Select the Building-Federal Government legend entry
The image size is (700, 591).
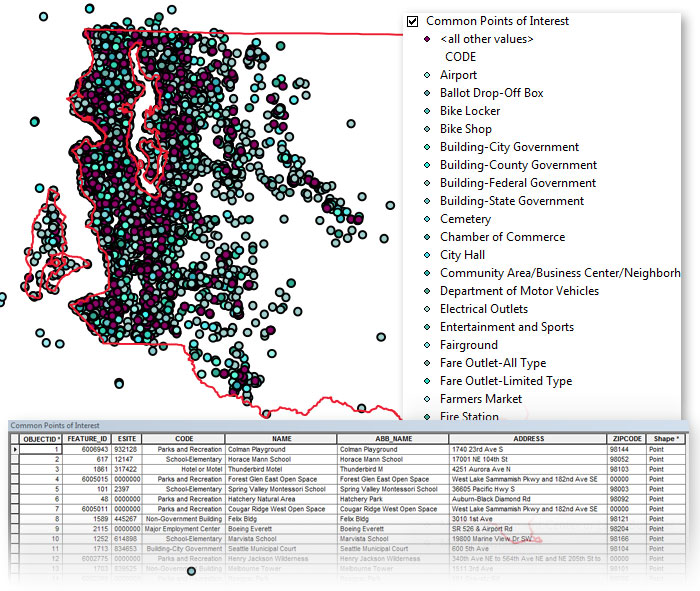click(x=517, y=183)
